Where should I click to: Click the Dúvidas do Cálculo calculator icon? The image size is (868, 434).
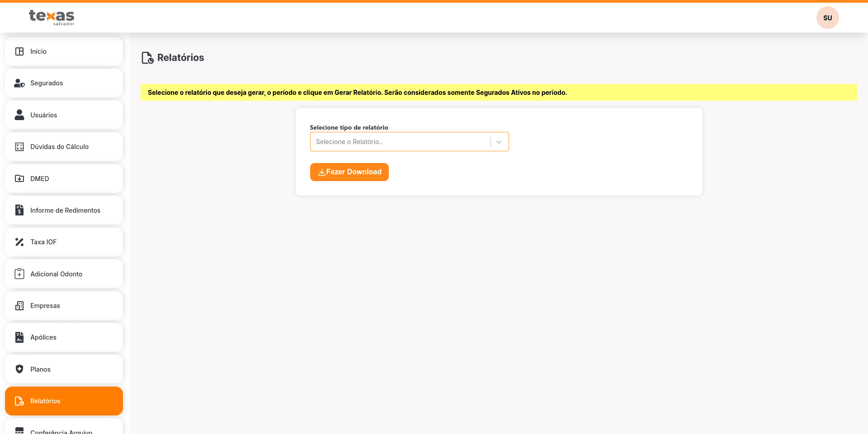point(19,147)
